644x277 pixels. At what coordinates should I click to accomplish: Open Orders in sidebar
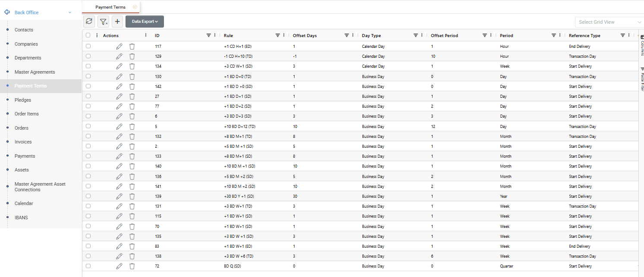click(22, 128)
